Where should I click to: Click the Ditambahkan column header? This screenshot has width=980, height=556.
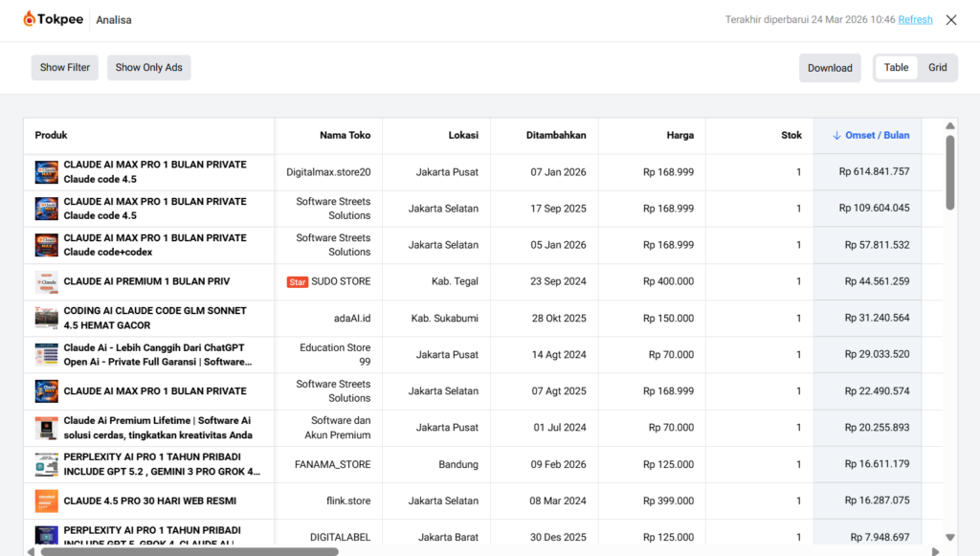coord(556,136)
